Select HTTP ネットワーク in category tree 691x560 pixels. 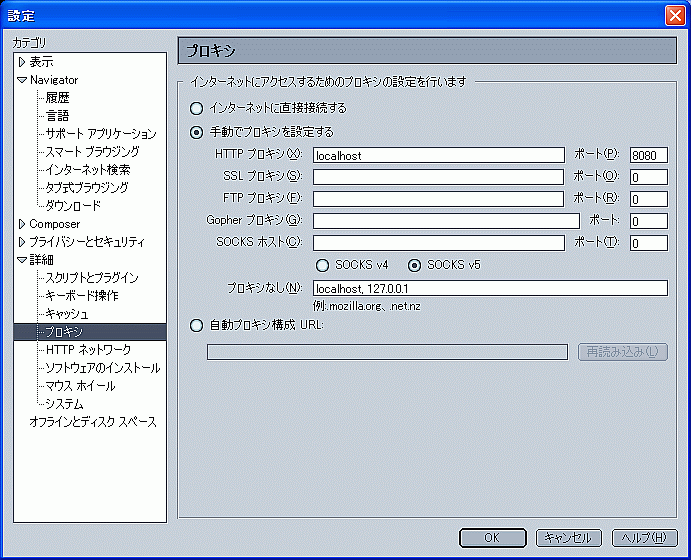[88, 350]
